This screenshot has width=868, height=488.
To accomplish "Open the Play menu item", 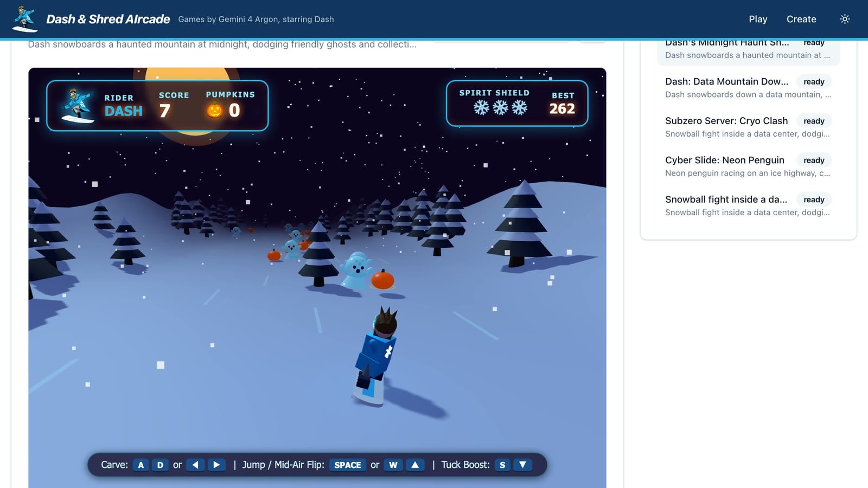I will (x=758, y=19).
